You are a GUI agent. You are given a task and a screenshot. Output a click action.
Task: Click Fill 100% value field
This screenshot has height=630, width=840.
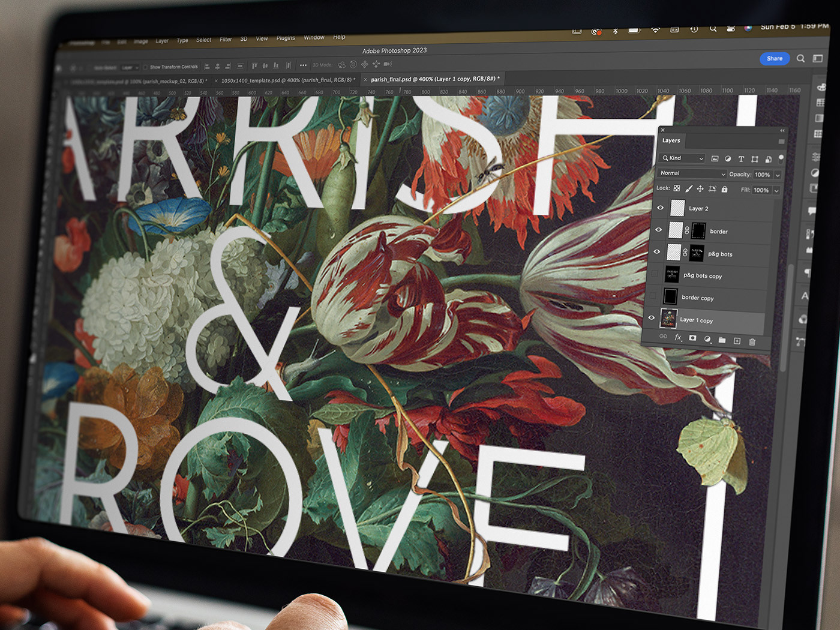(761, 190)
